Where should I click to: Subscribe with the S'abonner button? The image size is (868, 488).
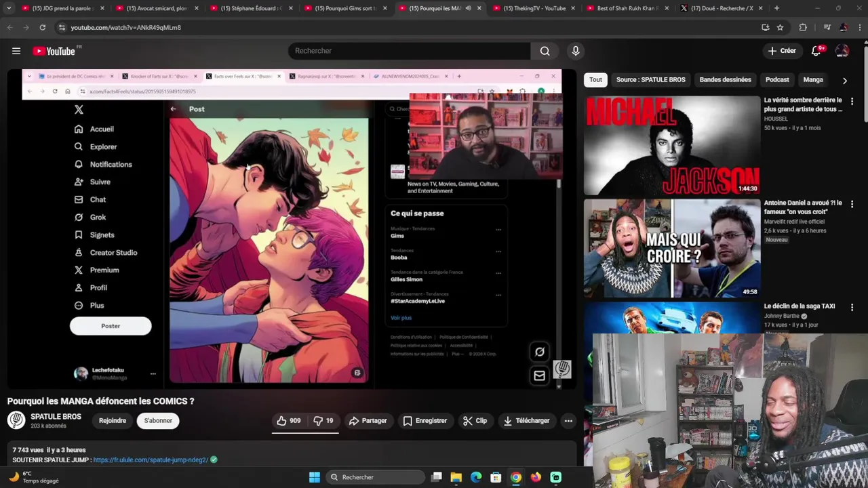[158, 421]
